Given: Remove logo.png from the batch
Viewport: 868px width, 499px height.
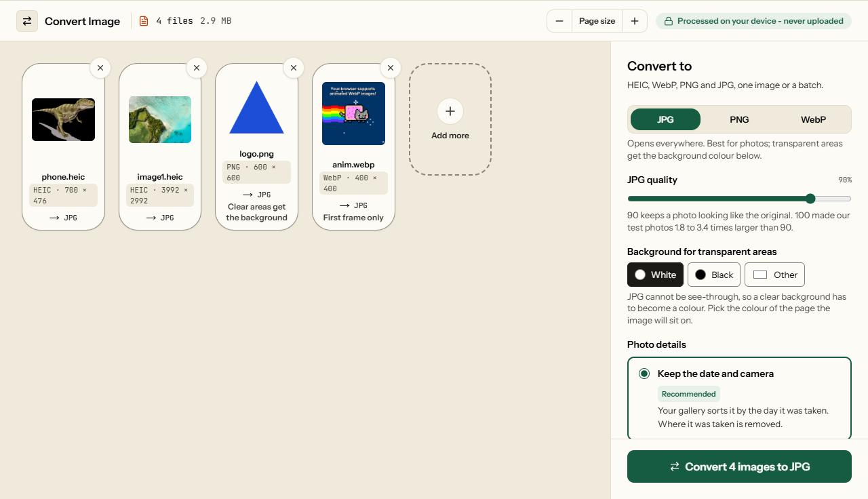Looking at the screenshot, I should 294,68.
